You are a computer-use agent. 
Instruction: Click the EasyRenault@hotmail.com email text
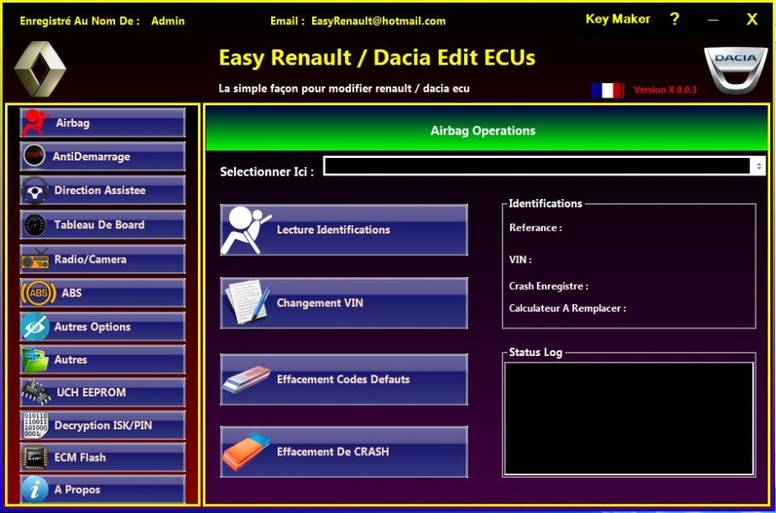click(379, 21)
